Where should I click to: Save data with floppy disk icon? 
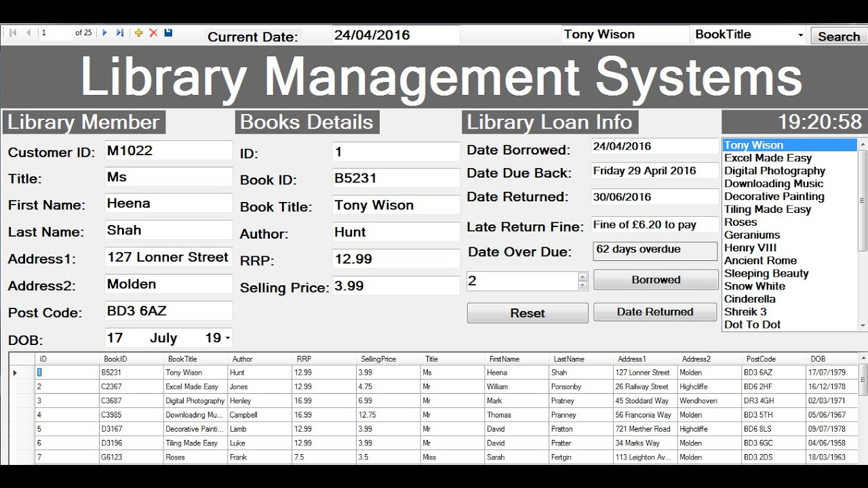click(168, 33)
